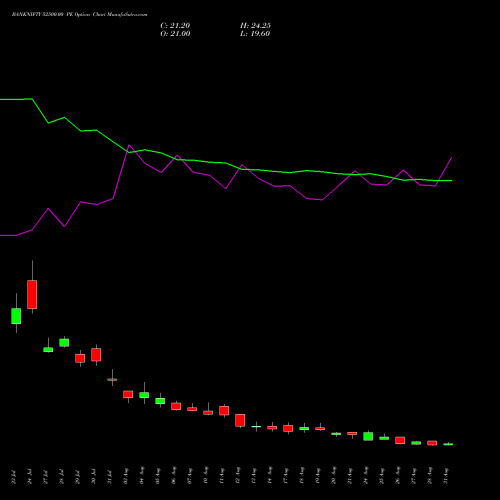Click the large green candle above 24 Aug
The height and width of the screenshot is (500, 500).
[x=368, y=436]
